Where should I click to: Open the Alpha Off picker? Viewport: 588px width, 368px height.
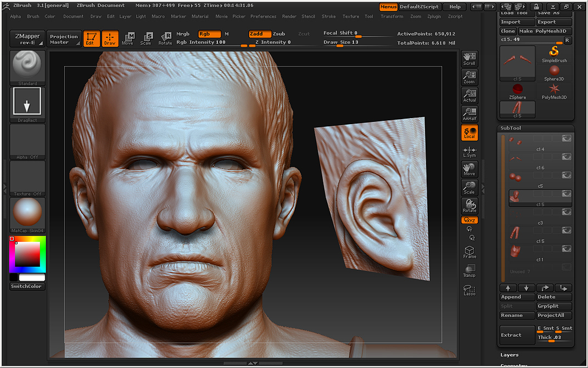(27, 141)
